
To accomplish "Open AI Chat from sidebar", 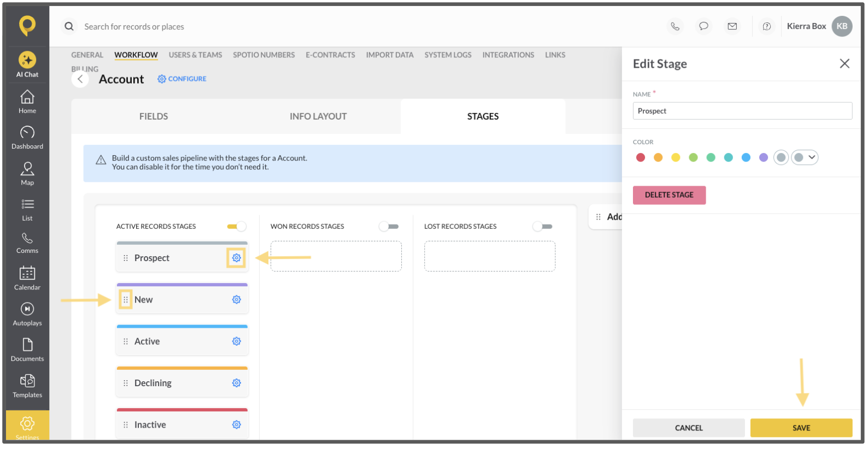I will click(x=27, y=64).
